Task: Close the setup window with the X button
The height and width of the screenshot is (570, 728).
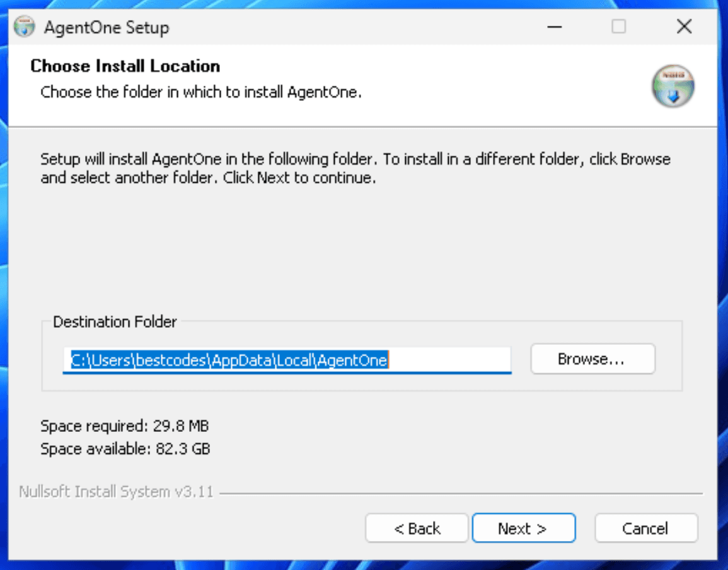Action: pyautogui.click(x=684, y=27)
